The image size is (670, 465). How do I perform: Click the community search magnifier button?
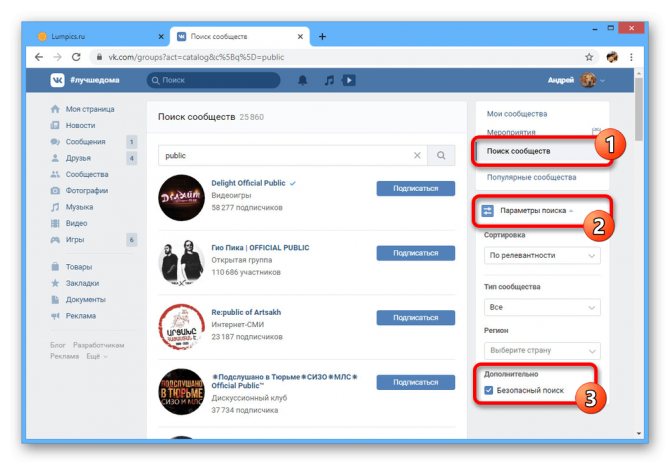(x=441, y=155)
